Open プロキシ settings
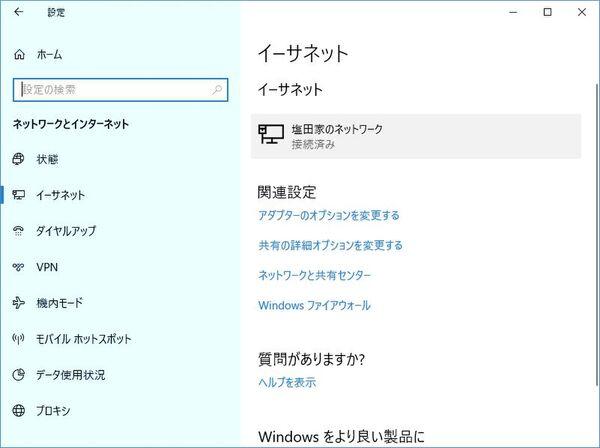Image resolution: width=600 pixels, height=448 pixels. 53,411
